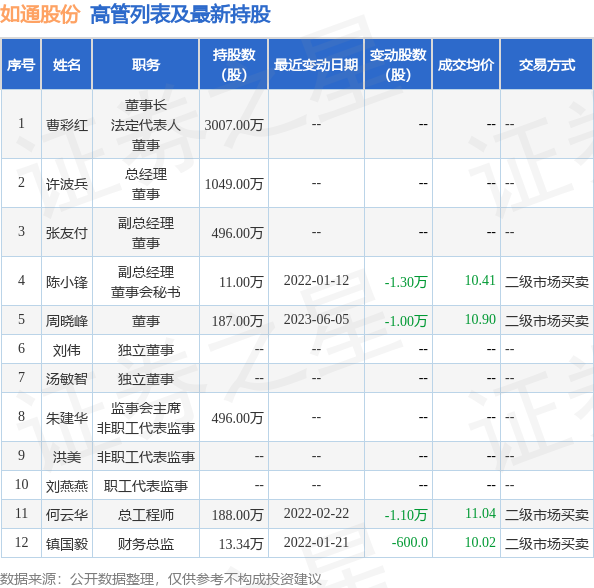Click the date 2022-02-22

pyautogui.click(x=316, y=513)
